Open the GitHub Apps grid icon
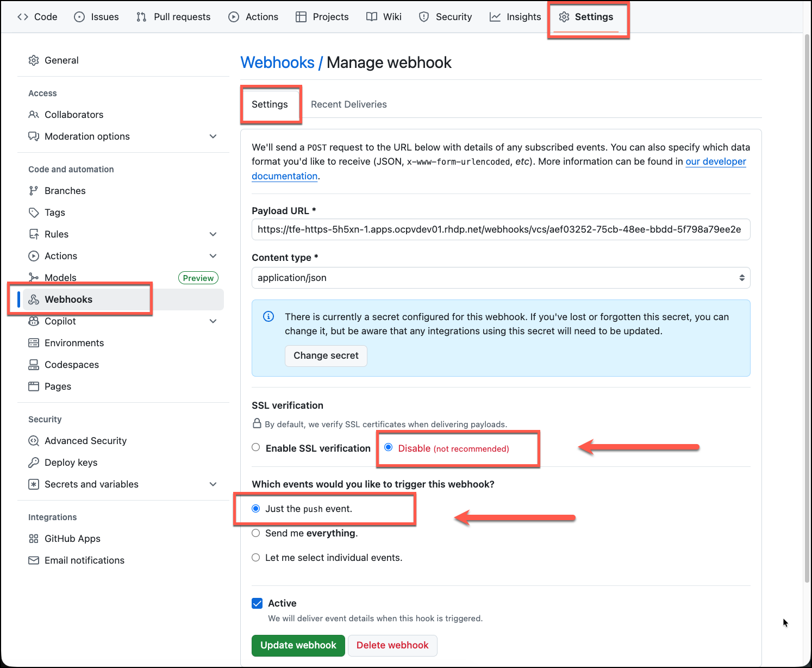Image resolution: width=812 pixels, height=668 pixels. 34,539
